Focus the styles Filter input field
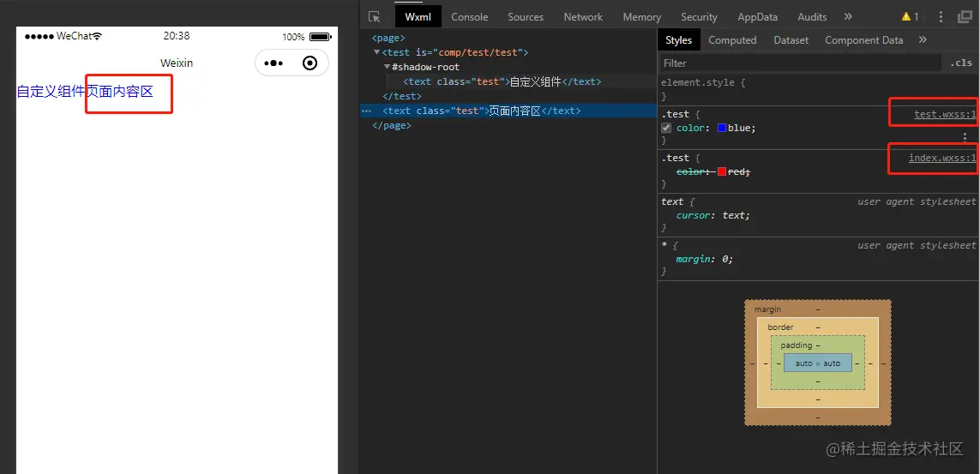980x474 pixels. pyautogui.click(x=801, y=63)
